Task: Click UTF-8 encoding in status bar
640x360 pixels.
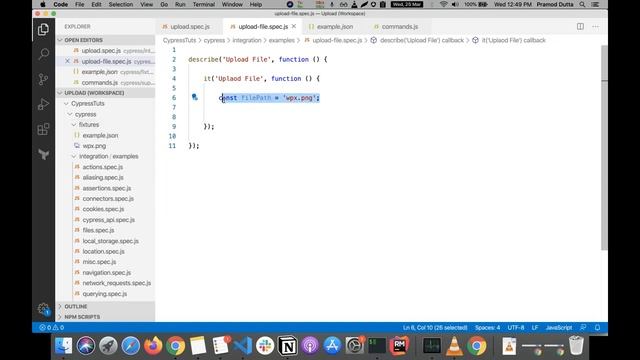Action: pos(516,327)
